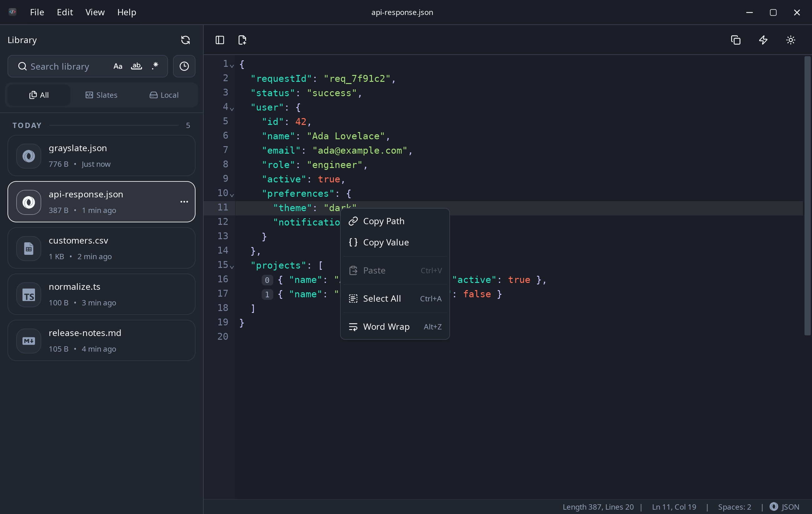Click the app logo icon in title bar
This screenshot has width=812, height=514.
coord(12,12)
